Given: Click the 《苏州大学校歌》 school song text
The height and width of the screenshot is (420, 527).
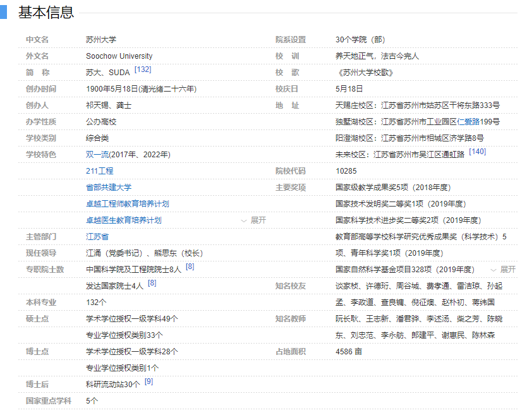Looking at the screenshot, I should pyautogui.click(x=366, y=73).
